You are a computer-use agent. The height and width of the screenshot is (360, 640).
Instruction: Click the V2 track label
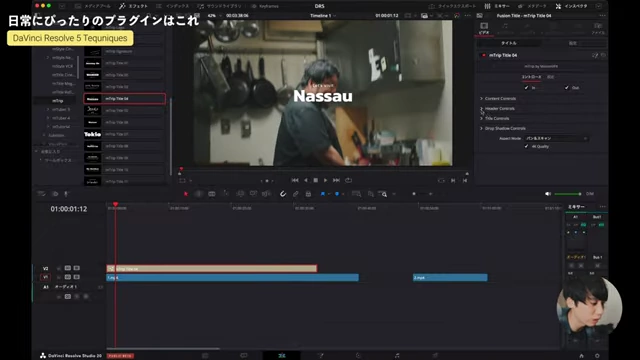click(45, 269)
